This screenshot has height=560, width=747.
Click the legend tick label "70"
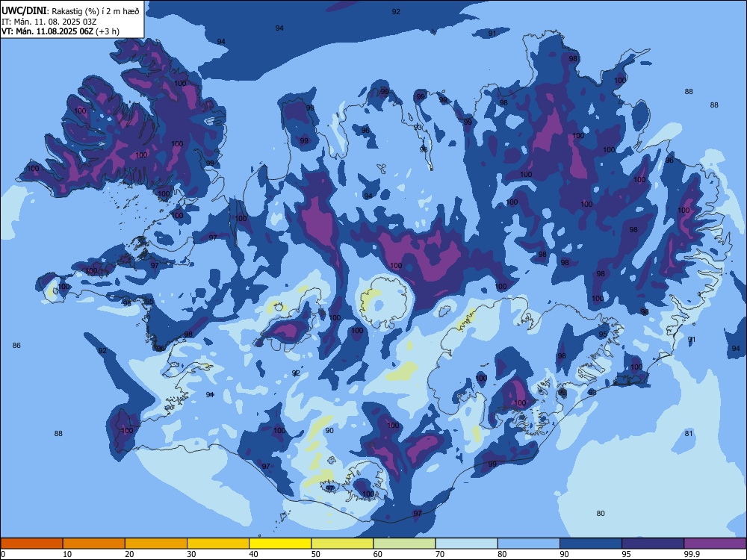(x=440, y=554)
